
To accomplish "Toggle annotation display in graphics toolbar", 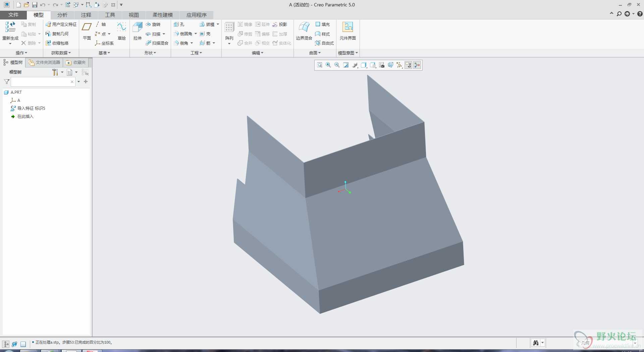I will pyautogui.click(x=408, y=65).
